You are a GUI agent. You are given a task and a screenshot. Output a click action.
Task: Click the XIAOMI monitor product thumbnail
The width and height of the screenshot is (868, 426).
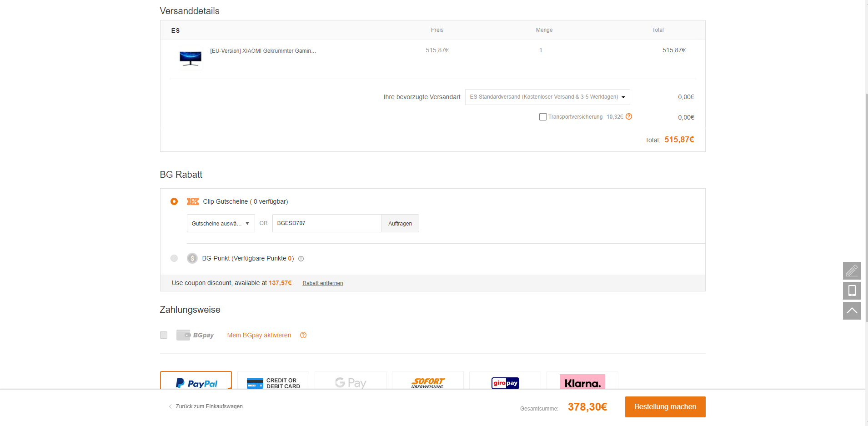point(191,58)
